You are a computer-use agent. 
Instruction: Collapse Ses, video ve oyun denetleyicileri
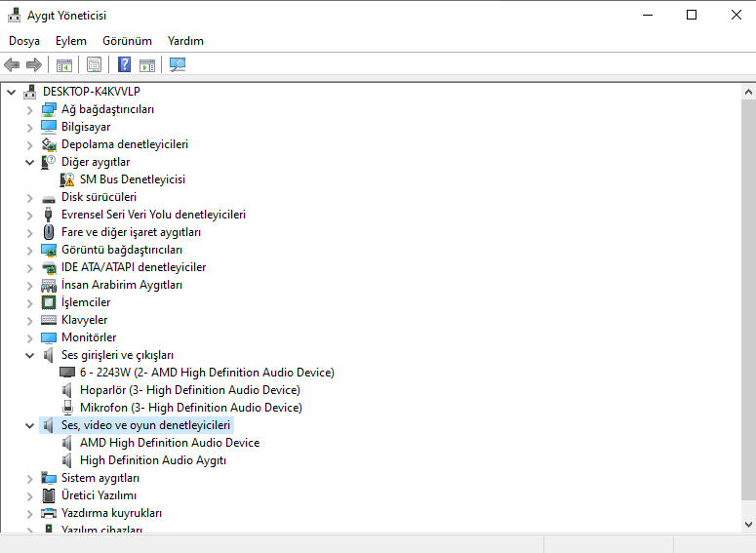(30, 425)
